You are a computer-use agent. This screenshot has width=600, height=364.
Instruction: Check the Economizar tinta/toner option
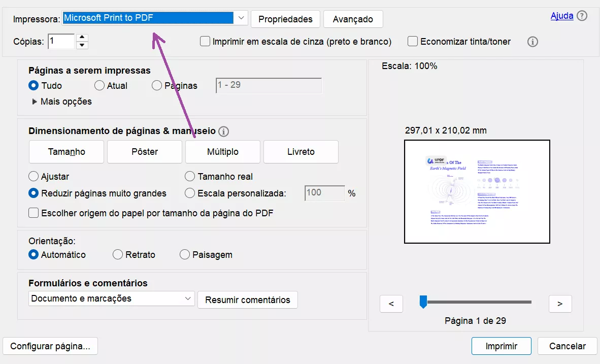tap(413, 42)
